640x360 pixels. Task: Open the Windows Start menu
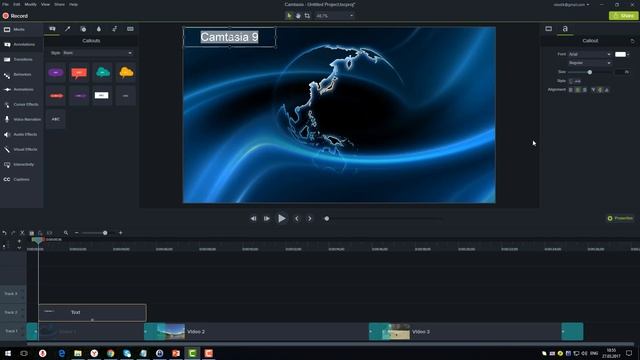tap(8, 353)
